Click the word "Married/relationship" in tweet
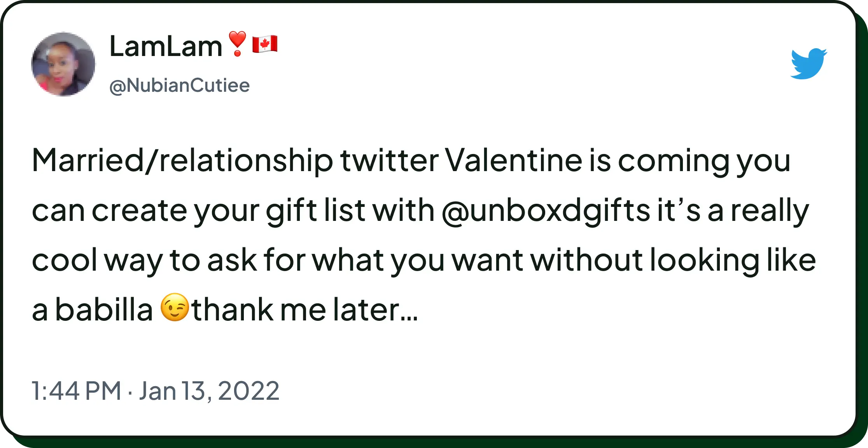 pos(182,160)
